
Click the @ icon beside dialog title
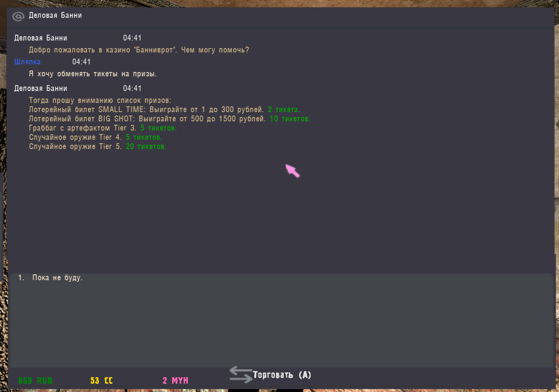18,16
